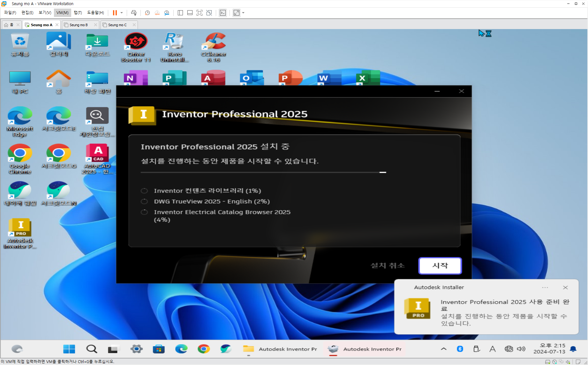The height and width of the screenshot is (365, 588).
Task: Open the notification bell icon
Action: pos(573,349)
